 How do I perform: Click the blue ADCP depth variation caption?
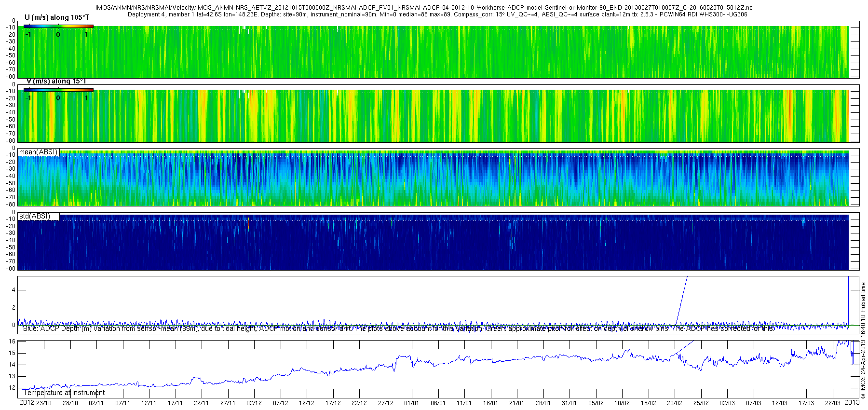[399, 328]
